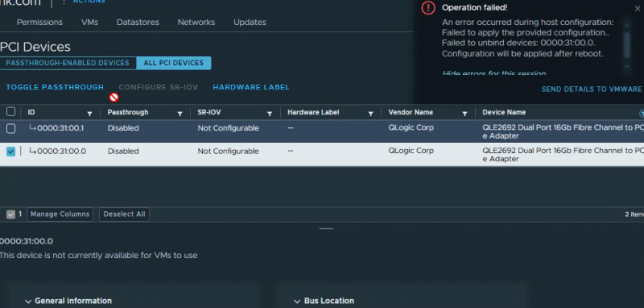Close the Operation failed notification
The width and height of the screenshot is (644, 308).
coord(637,8)
